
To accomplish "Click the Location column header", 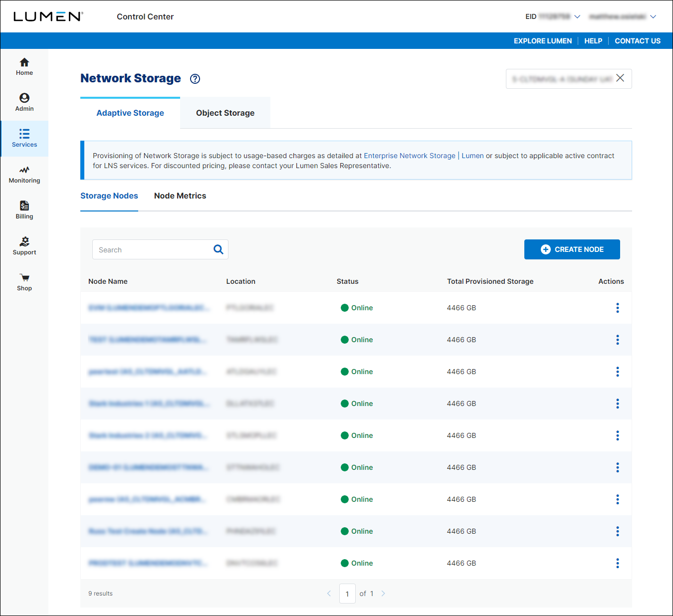I will (240, 281).
